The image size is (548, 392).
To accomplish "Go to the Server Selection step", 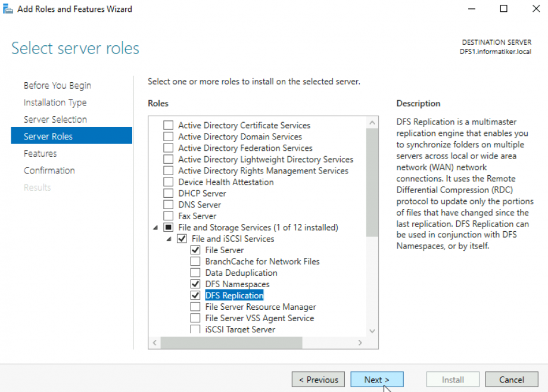I will 55,119.
